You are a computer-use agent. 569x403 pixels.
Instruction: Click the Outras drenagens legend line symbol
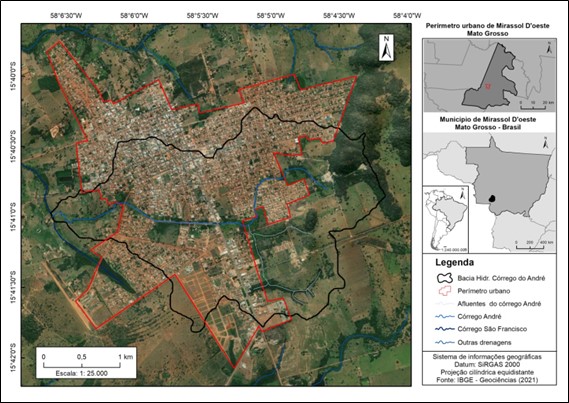pyautogui.click(x=445, y=342)
